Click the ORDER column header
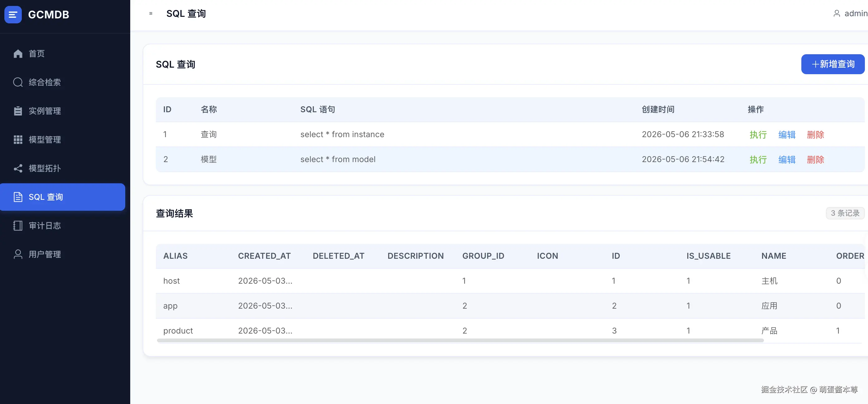 pos(850,256)
